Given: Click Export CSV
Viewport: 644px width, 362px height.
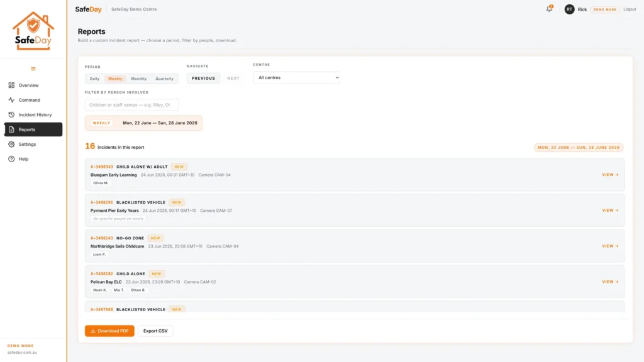Looking at the screenshot, I should coord(155,331).
